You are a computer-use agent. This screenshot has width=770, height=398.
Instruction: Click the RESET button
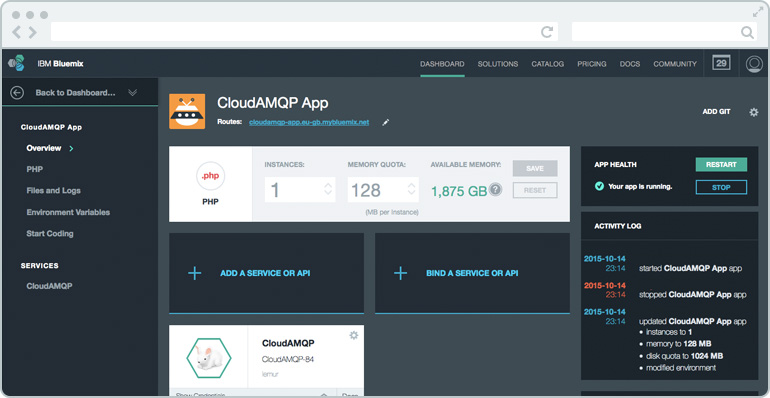coord(535,190)
